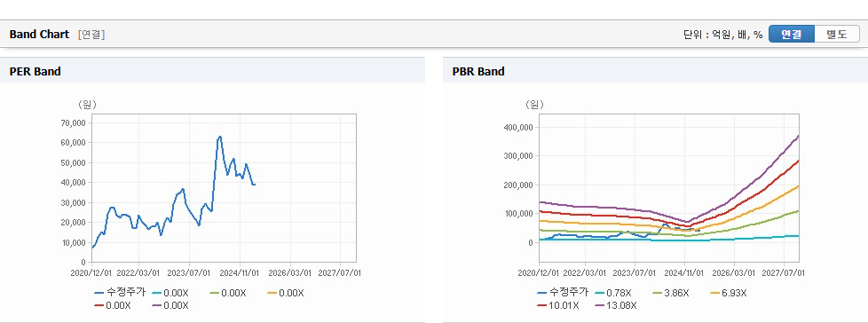Toggle purple 0.00X legend in PER Band
The height and width of the screenshot is (323, 868).
click(171, 306)
